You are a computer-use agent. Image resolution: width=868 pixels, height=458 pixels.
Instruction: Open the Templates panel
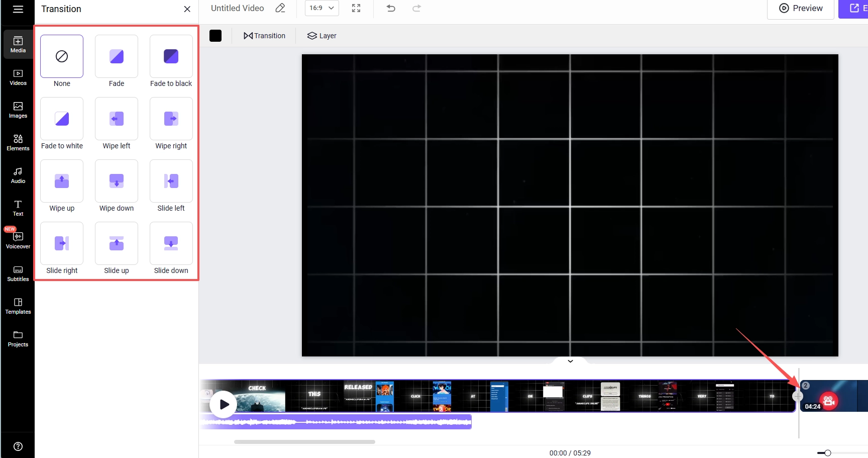(18, 306)
